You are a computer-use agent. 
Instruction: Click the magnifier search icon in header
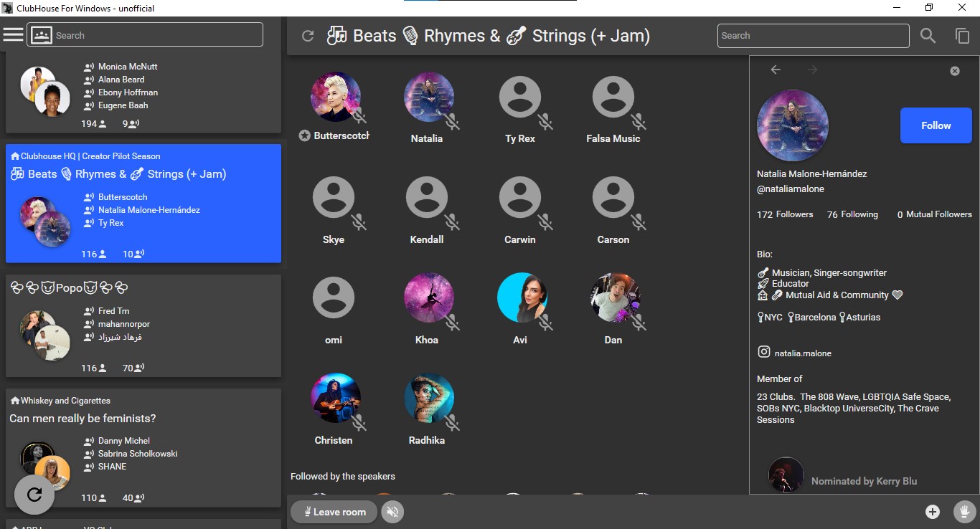[928, 36]
